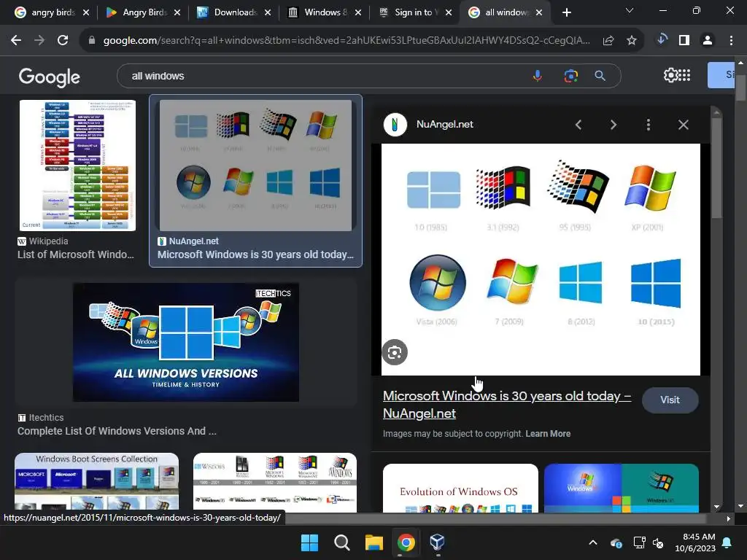Screen dimensions: 747x560
Task: Select NuAngel.net Windows logos thumbnail
Action: pyautogui.click(x=255, y=166)
